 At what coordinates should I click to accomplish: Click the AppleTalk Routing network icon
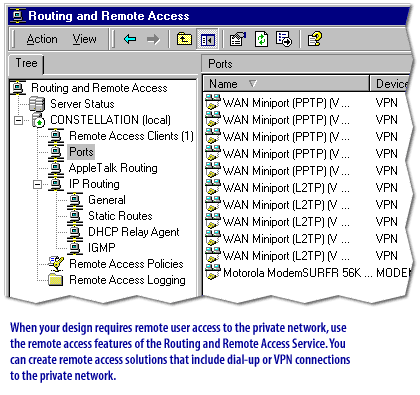(56, 168)
